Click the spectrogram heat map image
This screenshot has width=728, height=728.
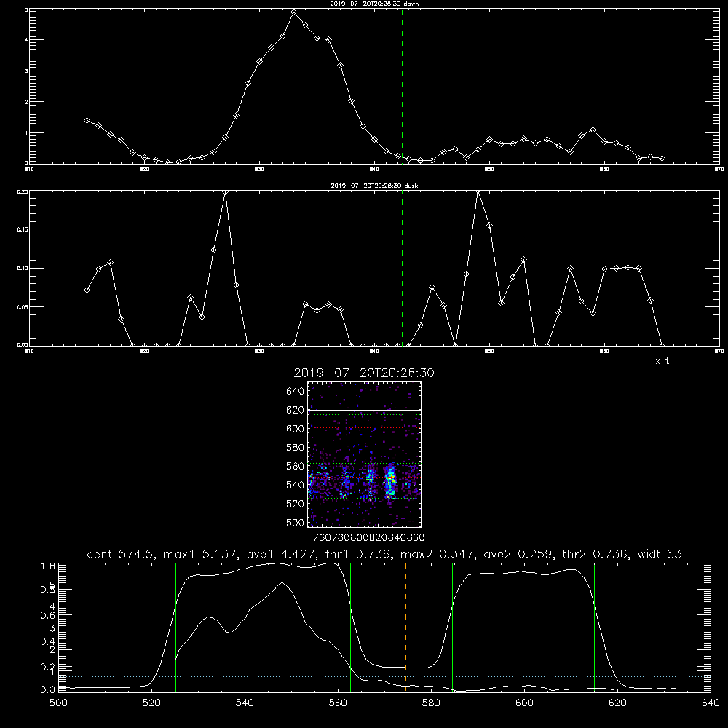point(365,454)
